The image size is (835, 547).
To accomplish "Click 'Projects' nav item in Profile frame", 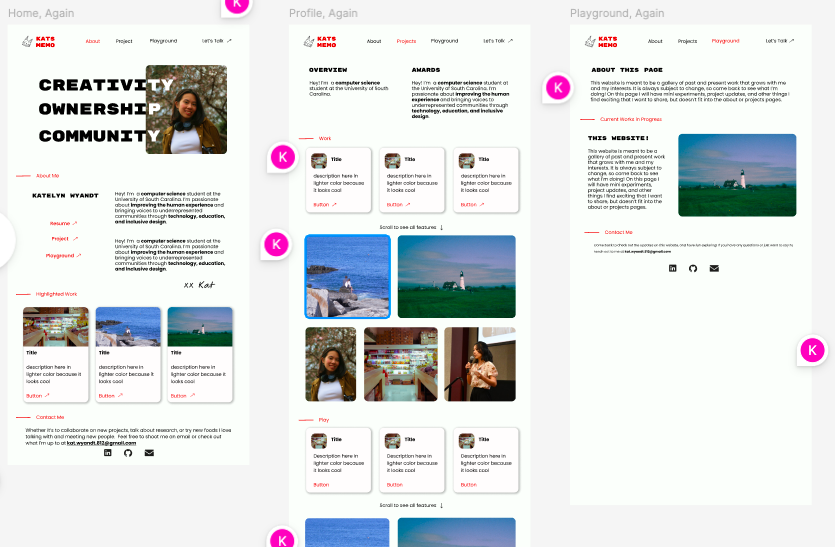I will click(406, 41).
